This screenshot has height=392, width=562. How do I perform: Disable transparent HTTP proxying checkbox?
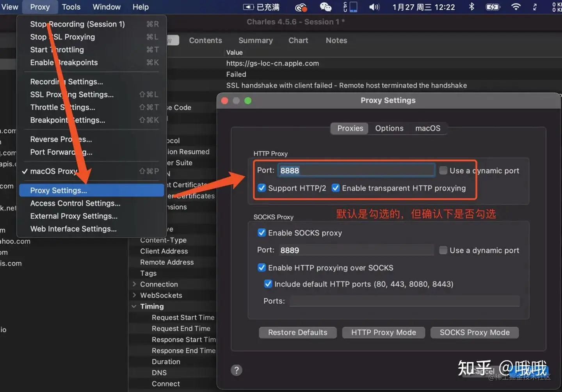[x=336, y=188]
